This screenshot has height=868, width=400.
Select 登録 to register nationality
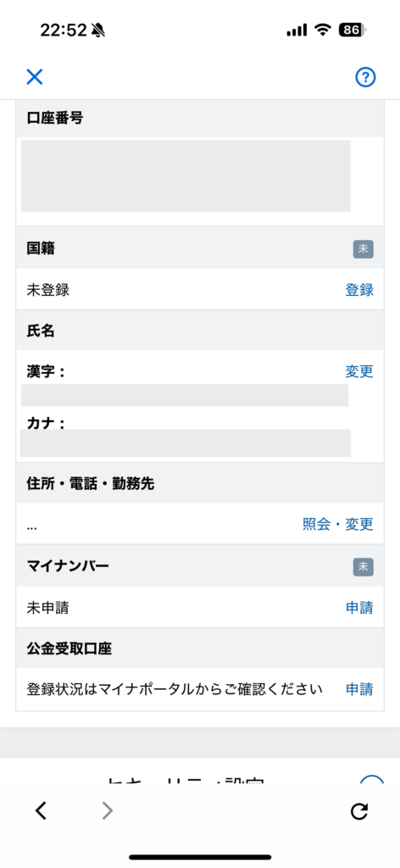[x=359, y=290]
